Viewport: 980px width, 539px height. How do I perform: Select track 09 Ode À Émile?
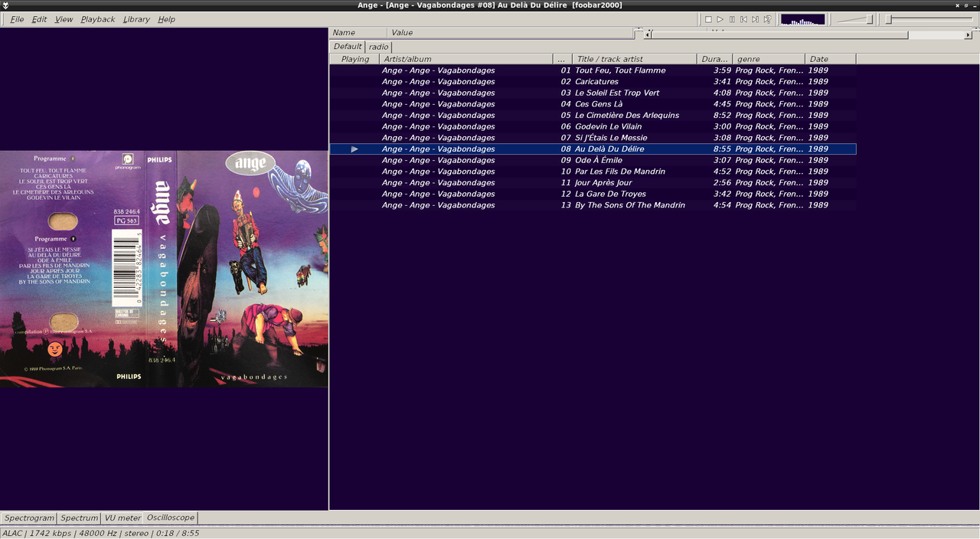[593, 160]
